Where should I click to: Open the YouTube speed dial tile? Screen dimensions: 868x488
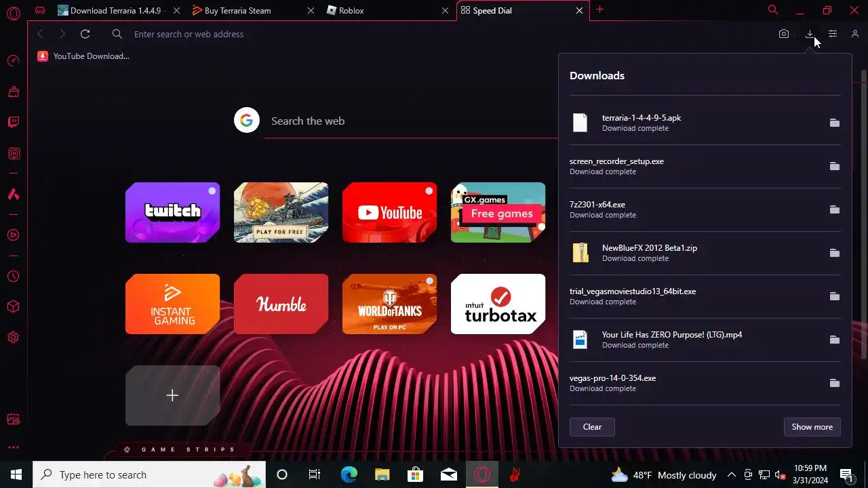(x=389, y=212)
